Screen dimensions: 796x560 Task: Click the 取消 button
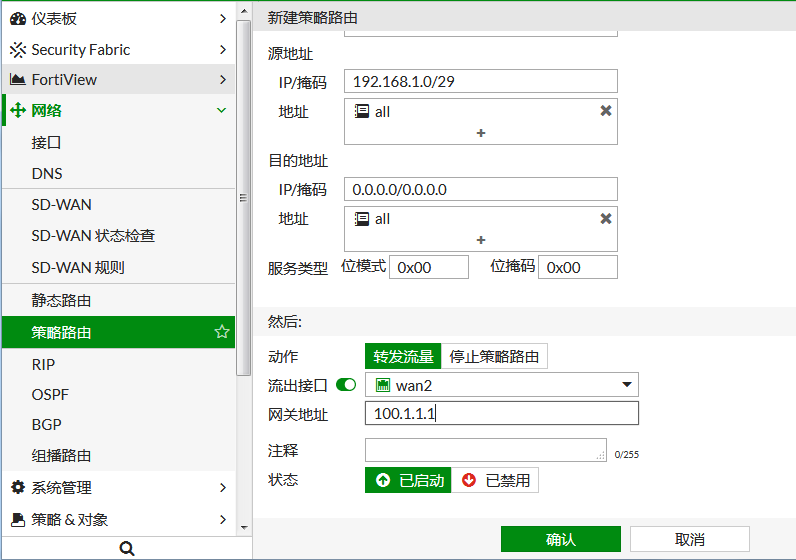click(x=690, y=539)
